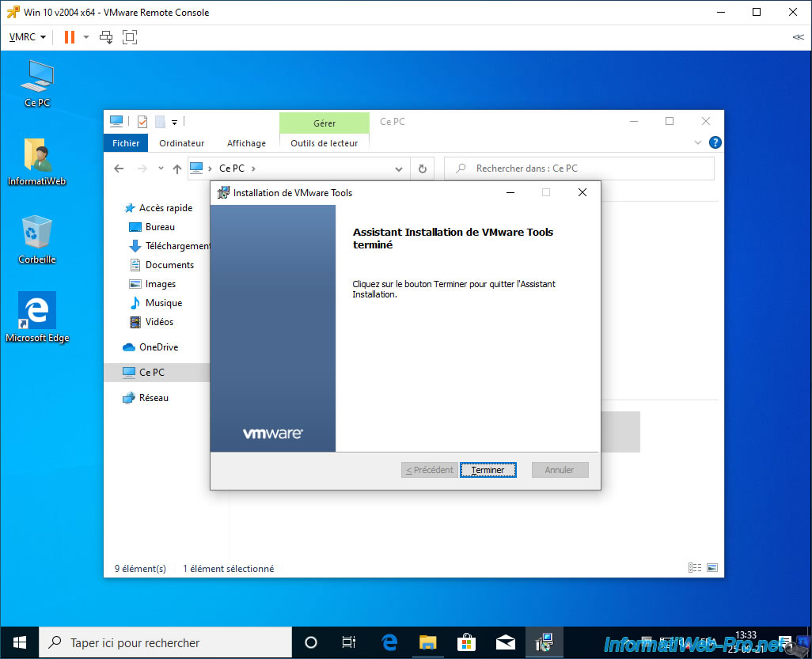Select the Ordinateur ribbon tab

coord(181,143)
